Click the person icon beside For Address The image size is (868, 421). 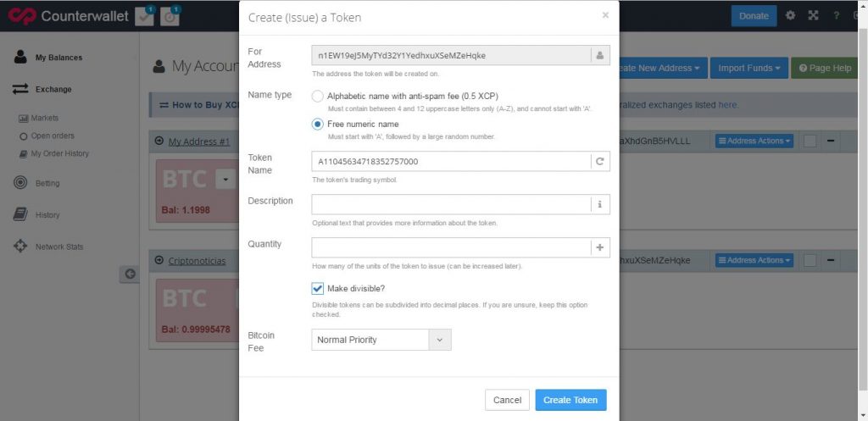[x=600, y=55]
